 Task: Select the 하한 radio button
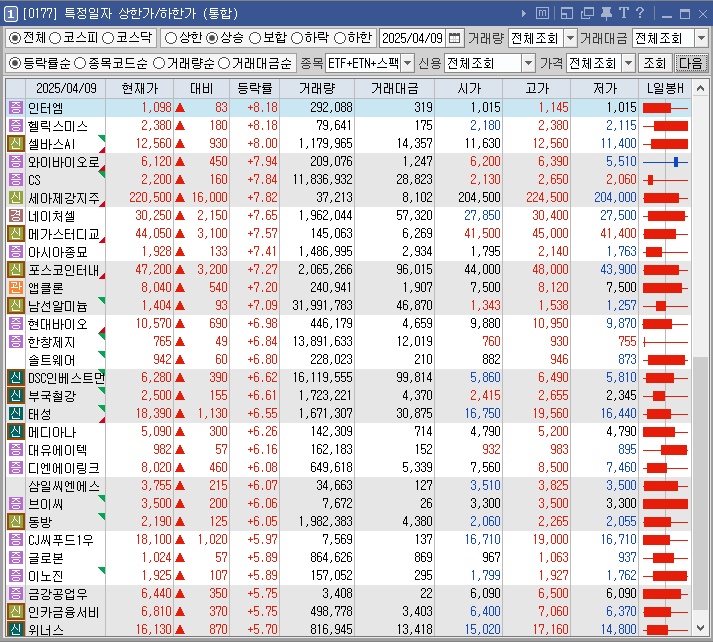(x=340, y=38)
